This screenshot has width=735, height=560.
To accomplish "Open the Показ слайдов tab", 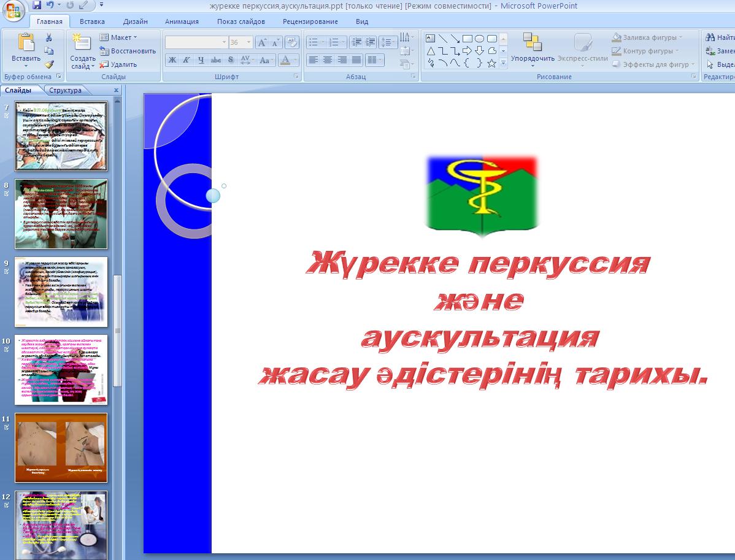I will click(x=241, y=21).
